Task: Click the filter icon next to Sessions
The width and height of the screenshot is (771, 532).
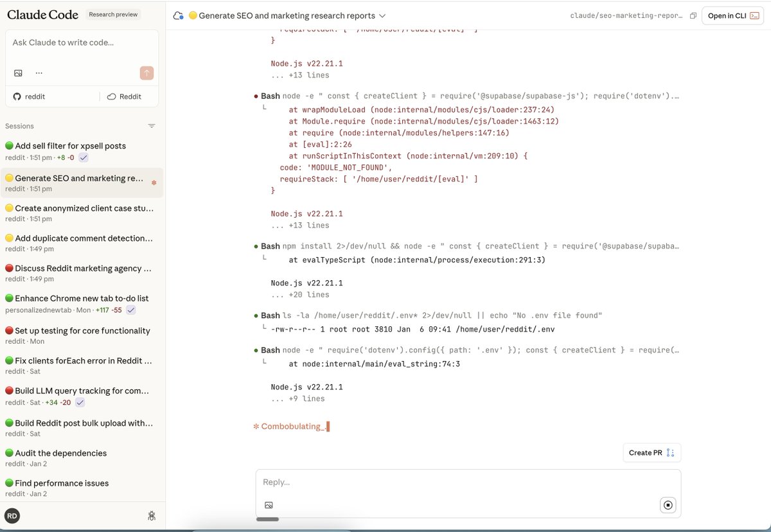Action: [152, 125]
